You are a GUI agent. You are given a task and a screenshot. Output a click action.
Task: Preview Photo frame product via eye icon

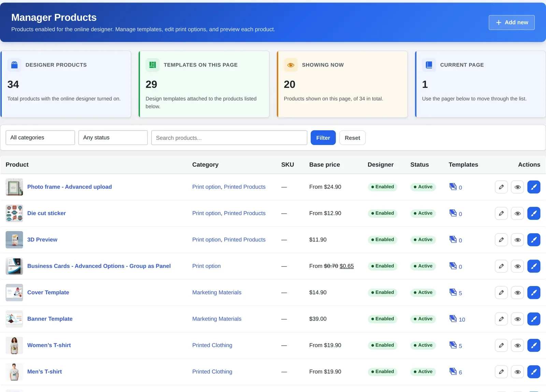(x=517, y=187)
